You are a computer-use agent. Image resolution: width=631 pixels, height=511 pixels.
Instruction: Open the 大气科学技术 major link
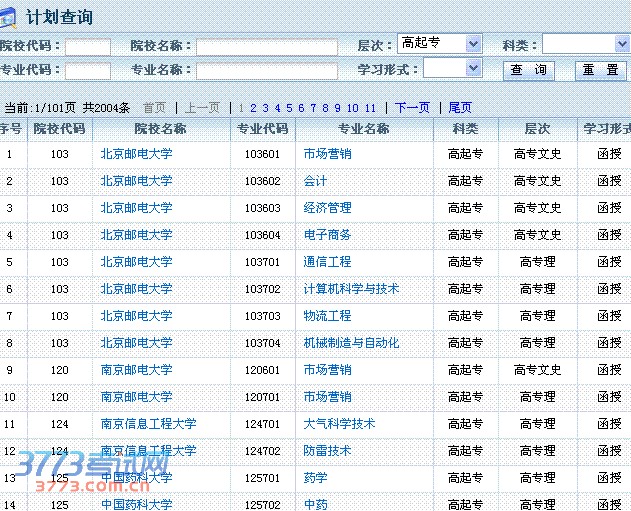[339, 424]
